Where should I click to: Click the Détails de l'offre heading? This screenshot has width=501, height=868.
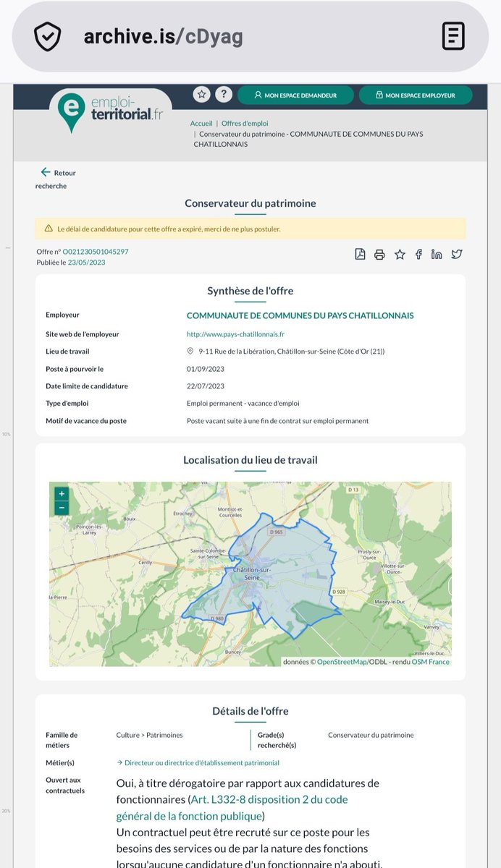coord(250,711)
